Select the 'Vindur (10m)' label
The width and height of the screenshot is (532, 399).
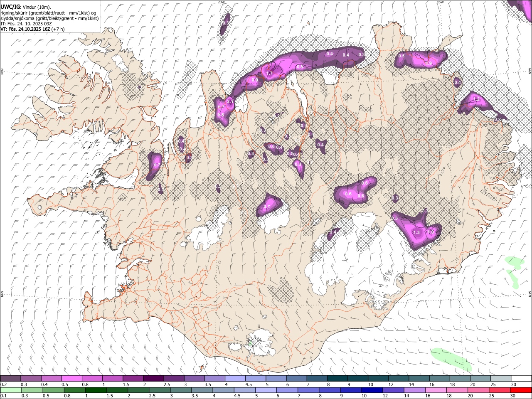tap(36, 7)
